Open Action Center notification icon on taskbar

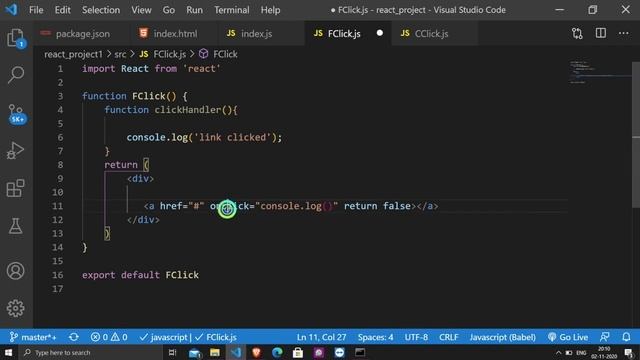click(629, 352)
